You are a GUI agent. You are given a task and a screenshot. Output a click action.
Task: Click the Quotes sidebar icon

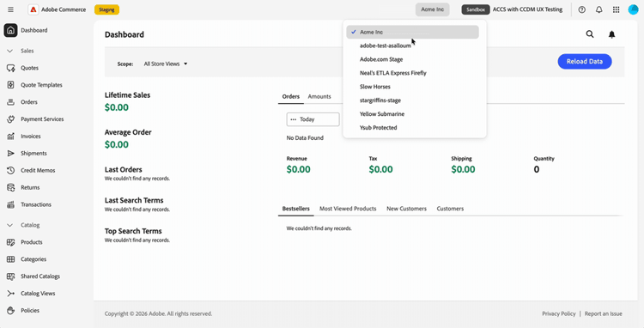point(10,68)
